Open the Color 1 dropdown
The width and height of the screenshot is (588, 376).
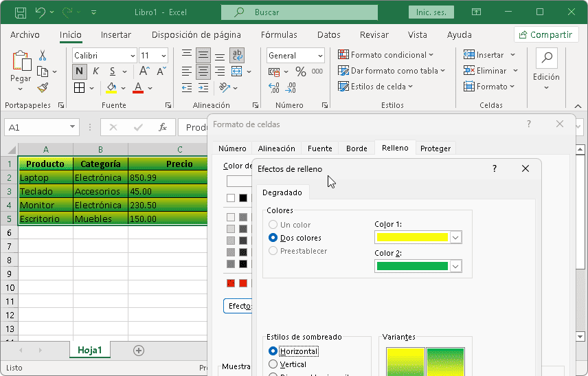[x=455, y=237]
